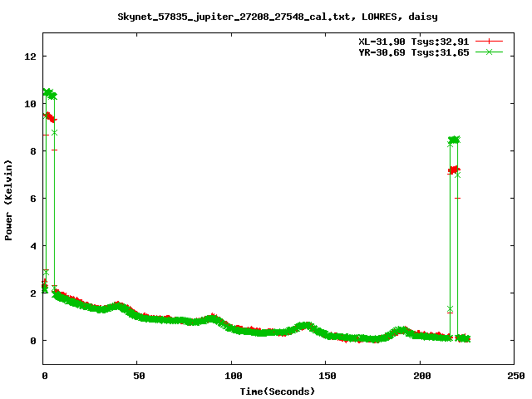Click the y-axis tick label 4
This screenshot has width=532, height=399.
click(x=33, y=246)
